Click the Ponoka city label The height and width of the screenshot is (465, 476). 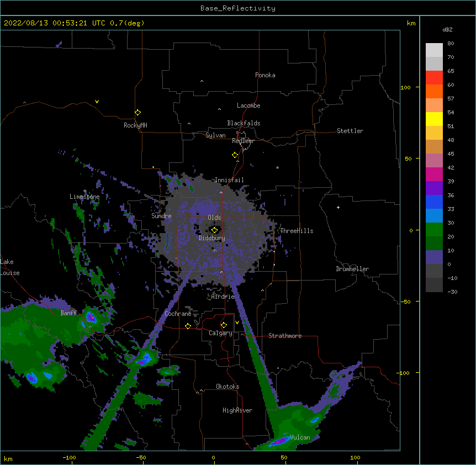click(265, 75)
